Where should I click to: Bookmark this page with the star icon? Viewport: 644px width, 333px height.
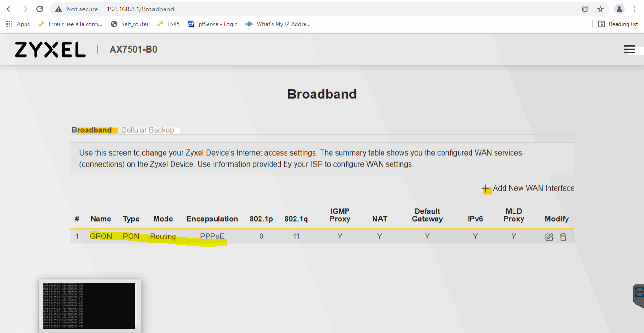coord(600,9)
